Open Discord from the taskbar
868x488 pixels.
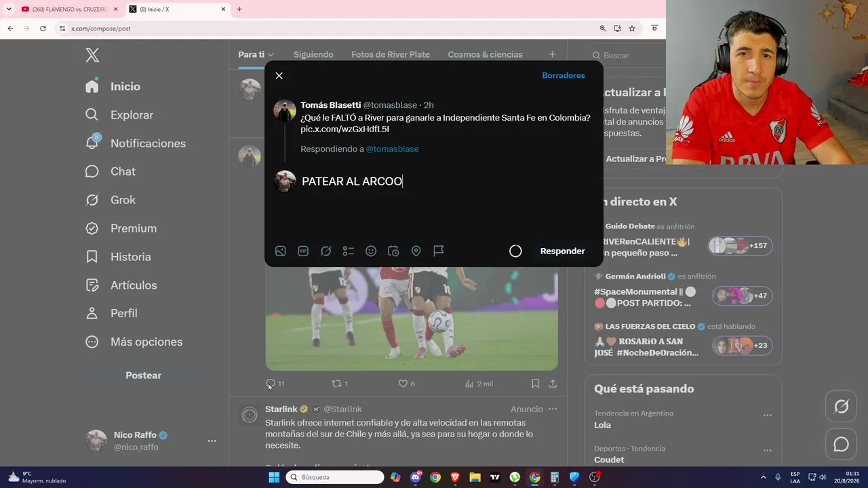[416, 477]
